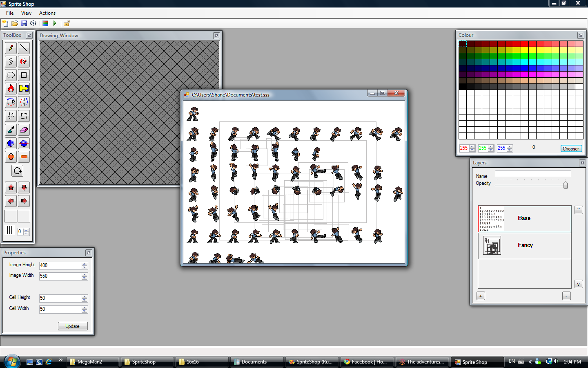Click the grid size spinner arrows
This screenshot has width=588, height=368.
coord(26,231)
